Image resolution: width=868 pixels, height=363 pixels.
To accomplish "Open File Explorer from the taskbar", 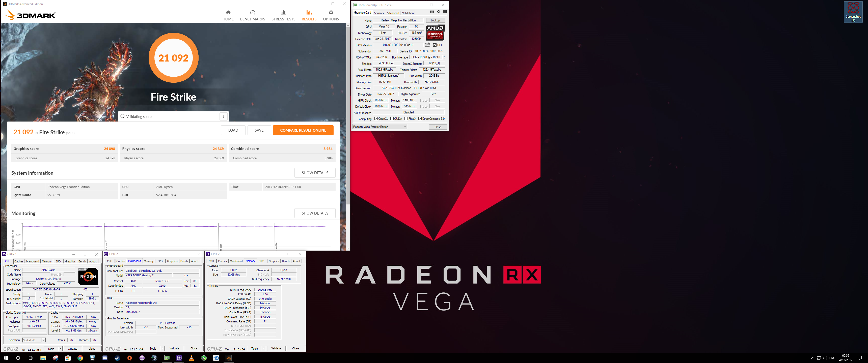I will point(43,358).
